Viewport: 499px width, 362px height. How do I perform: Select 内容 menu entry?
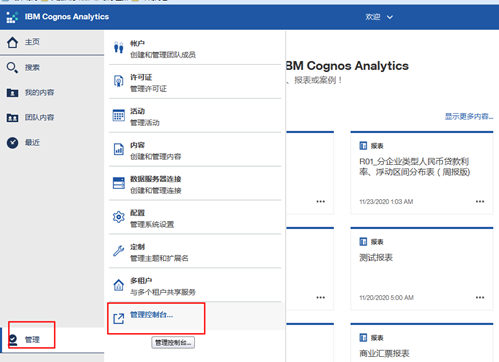pos(195,150)
